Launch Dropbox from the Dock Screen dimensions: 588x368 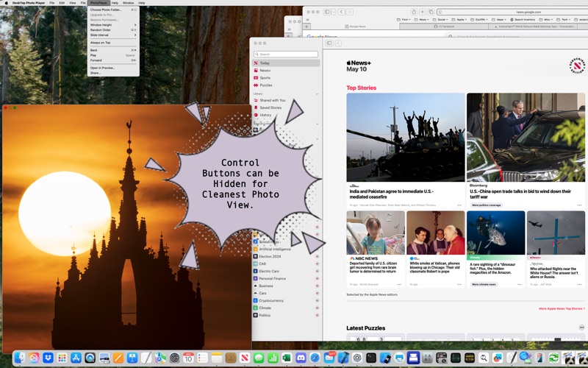point(48,358)
